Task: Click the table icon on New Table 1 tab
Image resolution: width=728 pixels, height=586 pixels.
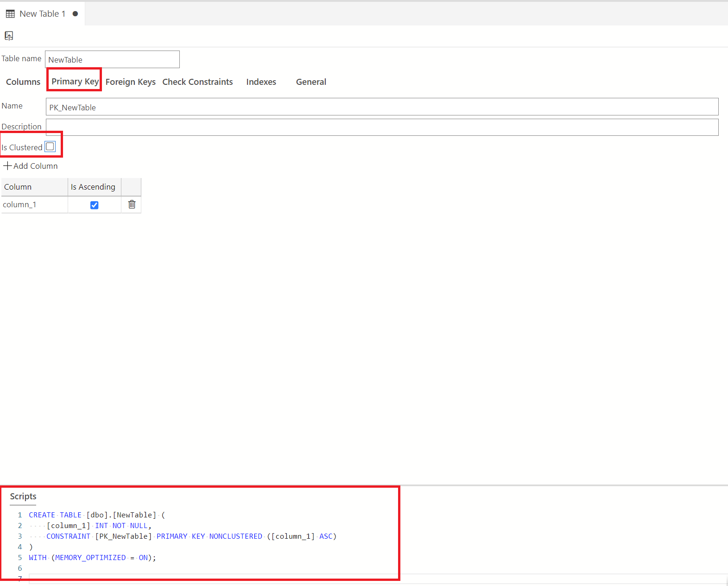Action: 10,14
